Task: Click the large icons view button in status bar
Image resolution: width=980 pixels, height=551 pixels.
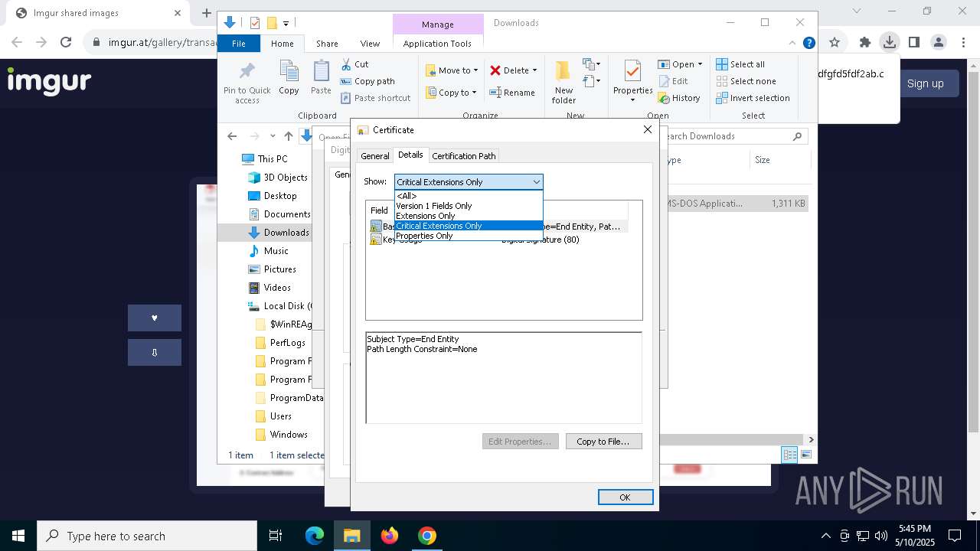Action: point(806,455)
